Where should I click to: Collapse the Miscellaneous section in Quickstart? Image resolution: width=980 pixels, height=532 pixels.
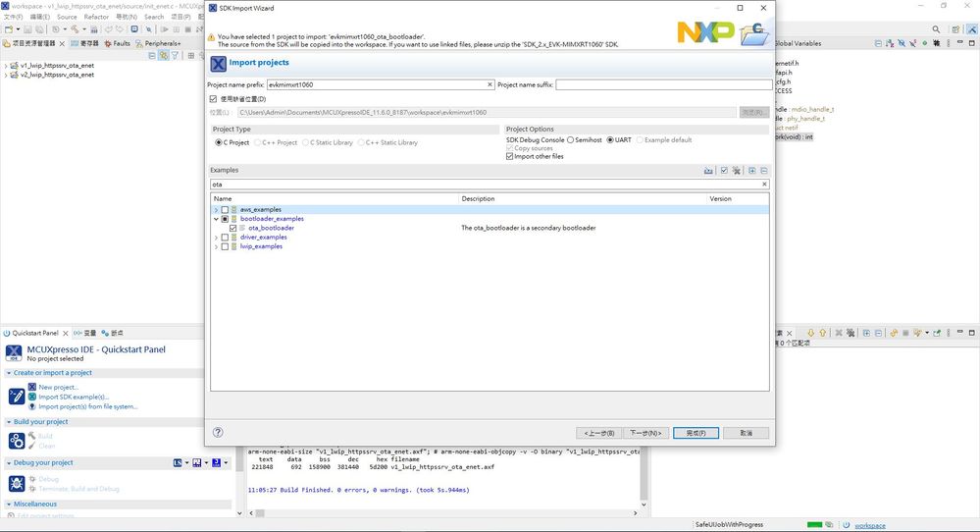coord(9,504)
